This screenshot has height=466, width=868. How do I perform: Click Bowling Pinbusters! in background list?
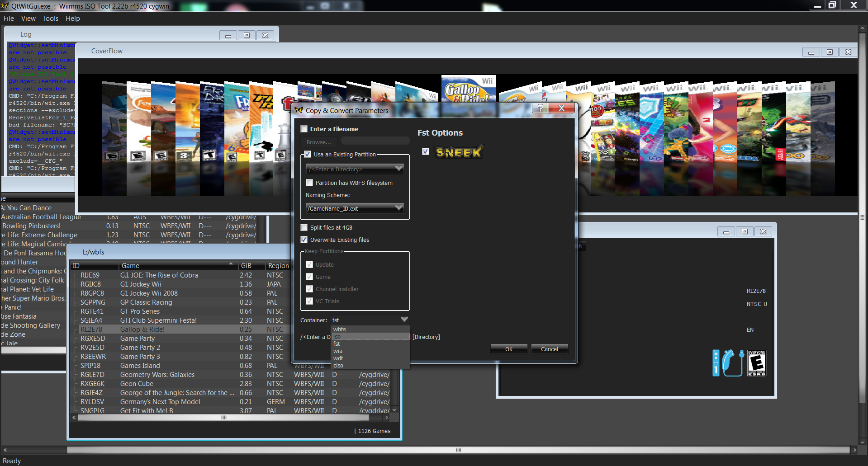pos(31,226)
